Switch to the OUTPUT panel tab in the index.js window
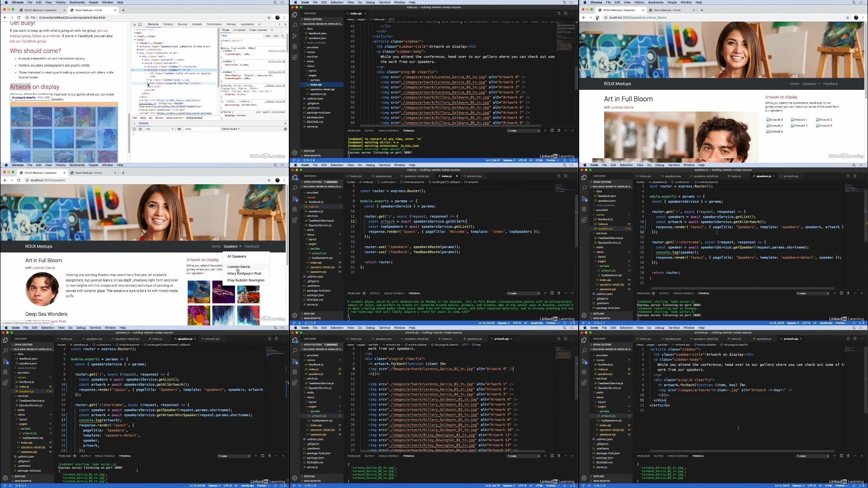Viewport: 868px width, 488px height. [375, 293]
